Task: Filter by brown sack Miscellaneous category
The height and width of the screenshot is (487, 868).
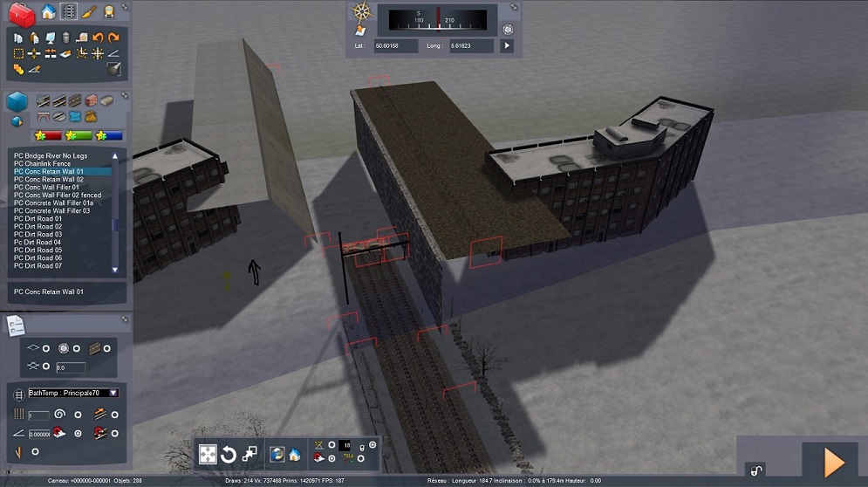Action: 91,116
